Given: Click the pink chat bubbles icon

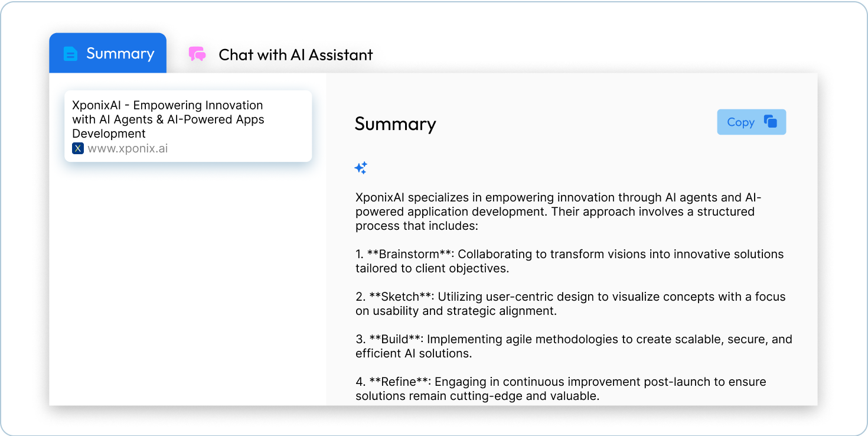Looking at the screenshot, I should [x=197, y=54].
